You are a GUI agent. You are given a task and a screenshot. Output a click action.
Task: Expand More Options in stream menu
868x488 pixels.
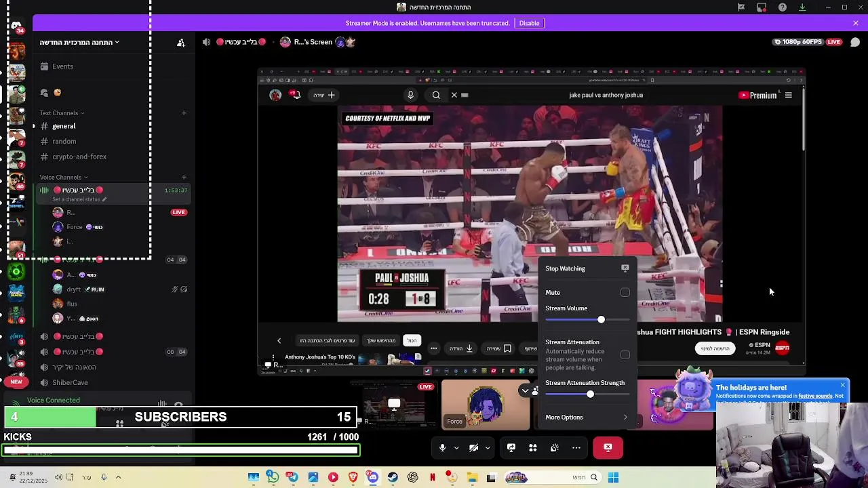click(587, 418)
